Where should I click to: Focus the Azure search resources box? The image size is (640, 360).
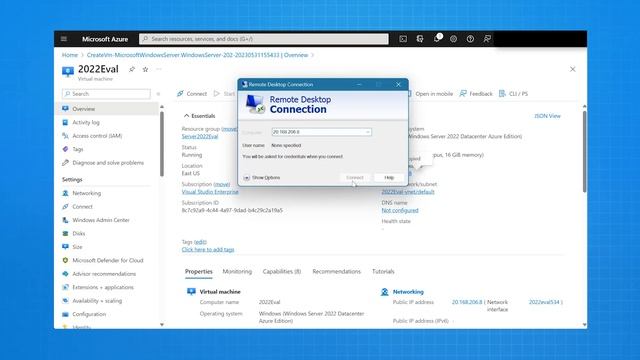264,39
